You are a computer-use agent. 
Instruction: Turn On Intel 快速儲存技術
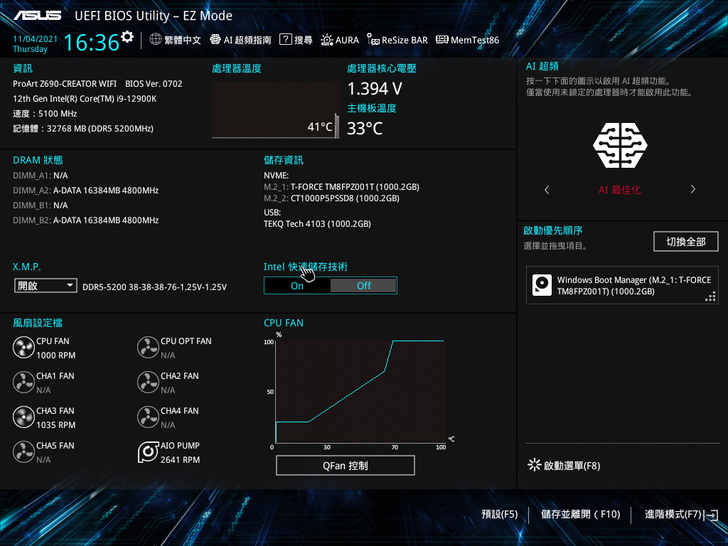click(297, 286)
